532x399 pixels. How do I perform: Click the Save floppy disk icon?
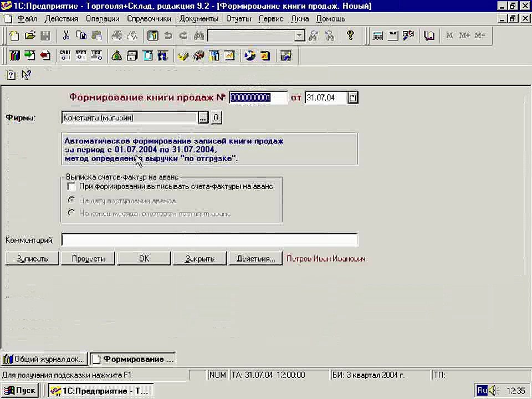click(45, 35)
